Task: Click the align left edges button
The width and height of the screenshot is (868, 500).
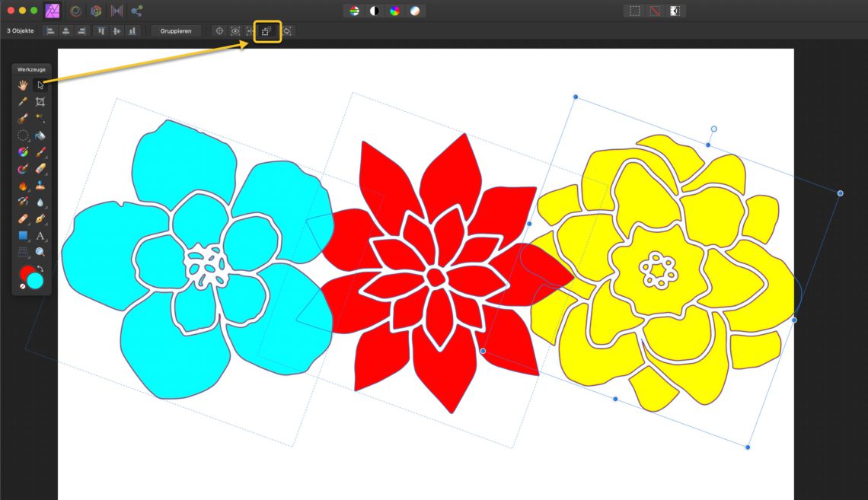Action: pyautogui.click(x=50, y=31)
